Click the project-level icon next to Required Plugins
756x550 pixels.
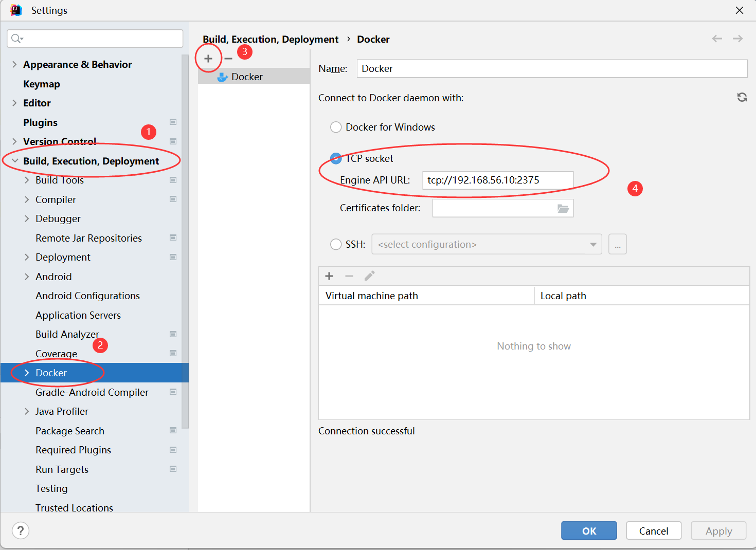(173, 450)
